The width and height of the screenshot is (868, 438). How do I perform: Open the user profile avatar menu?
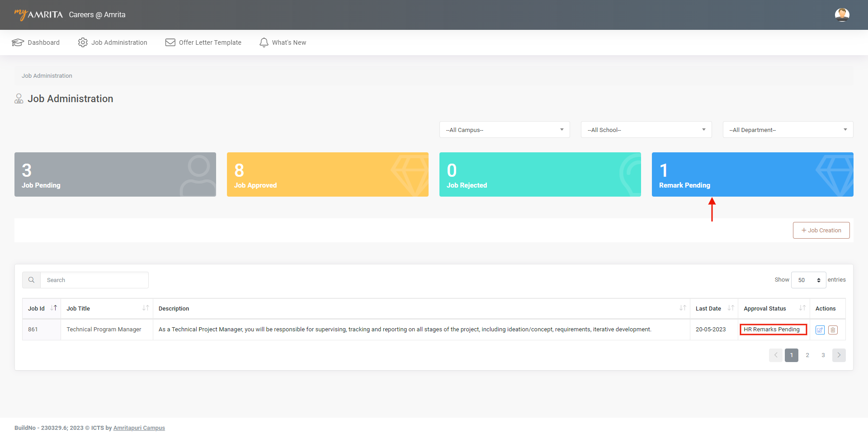(x=842, y=15)
